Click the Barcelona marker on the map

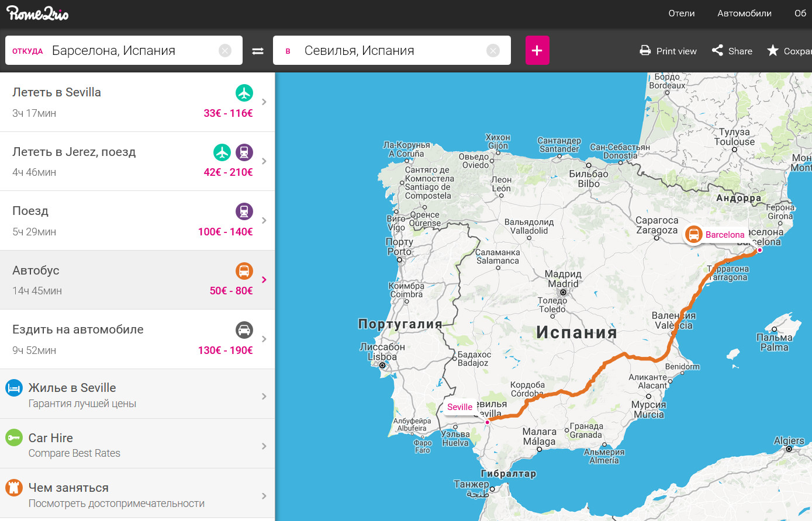point(694,235)
